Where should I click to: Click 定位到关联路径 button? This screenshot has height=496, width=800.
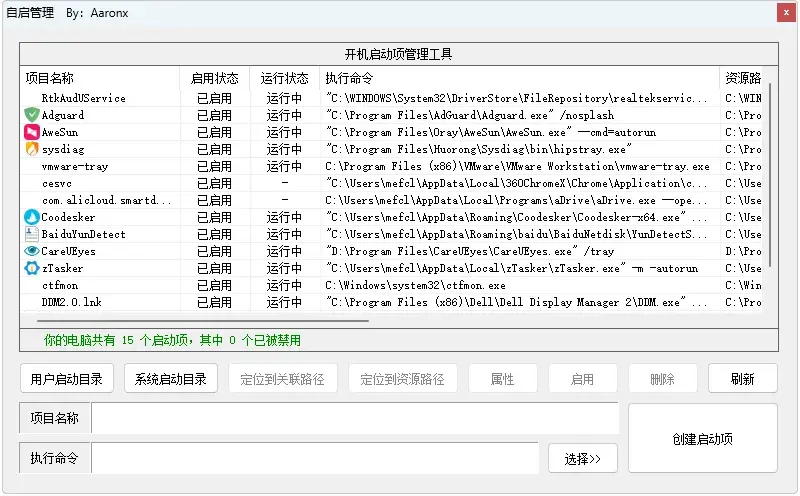283,379
